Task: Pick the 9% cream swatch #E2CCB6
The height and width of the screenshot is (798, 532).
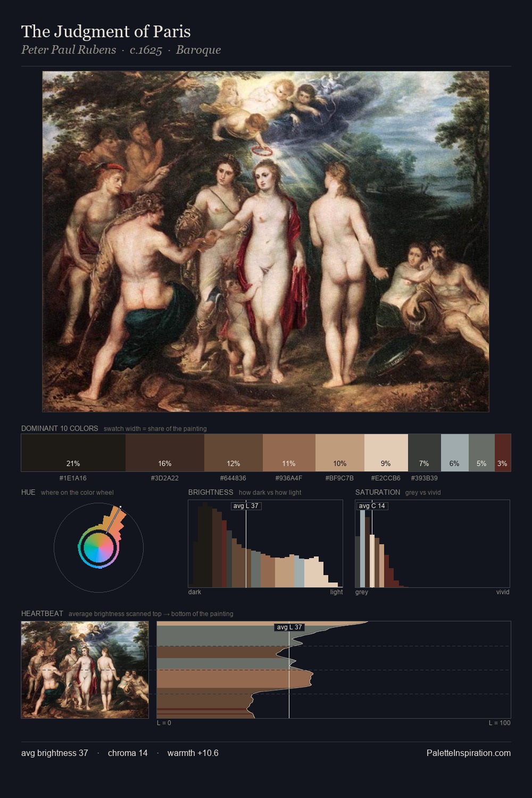Action: (x=386, y=453)
